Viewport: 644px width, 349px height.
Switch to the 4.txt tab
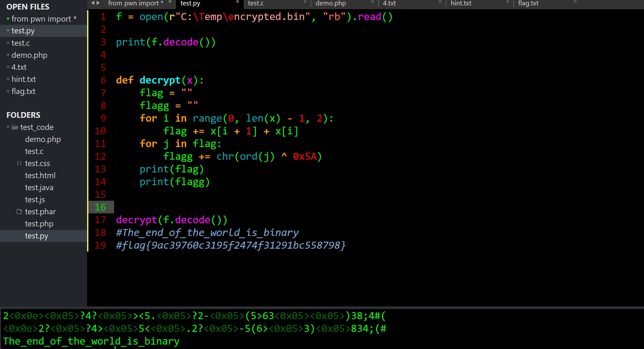coord(389,3)
